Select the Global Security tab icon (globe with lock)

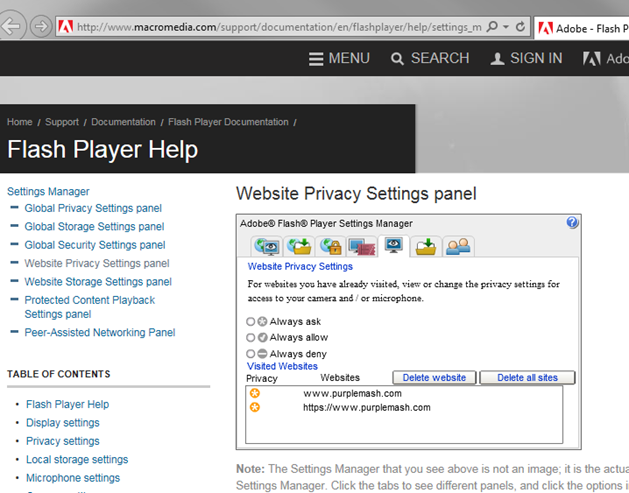331,246
